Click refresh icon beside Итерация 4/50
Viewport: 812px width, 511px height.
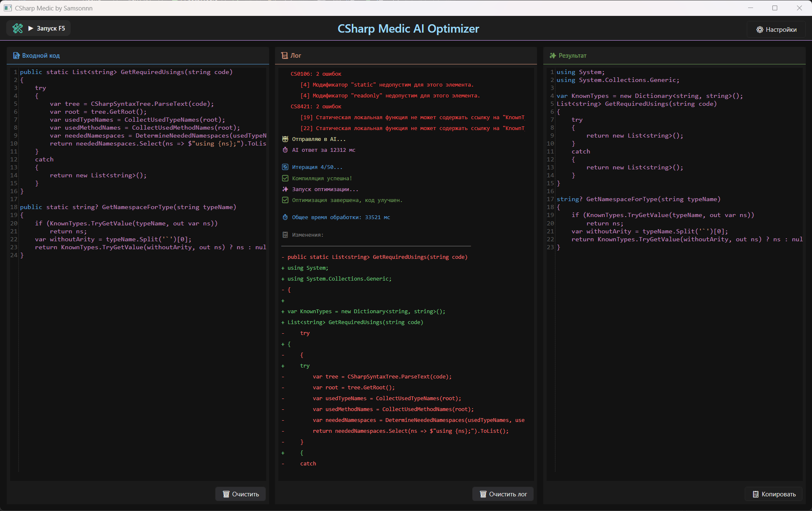(x=285, y=167)
